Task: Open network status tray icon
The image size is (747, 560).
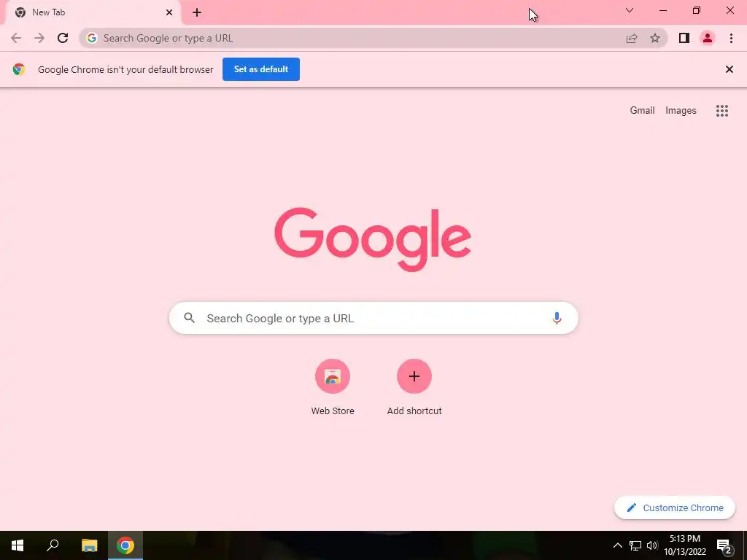Action: (635, 545)
